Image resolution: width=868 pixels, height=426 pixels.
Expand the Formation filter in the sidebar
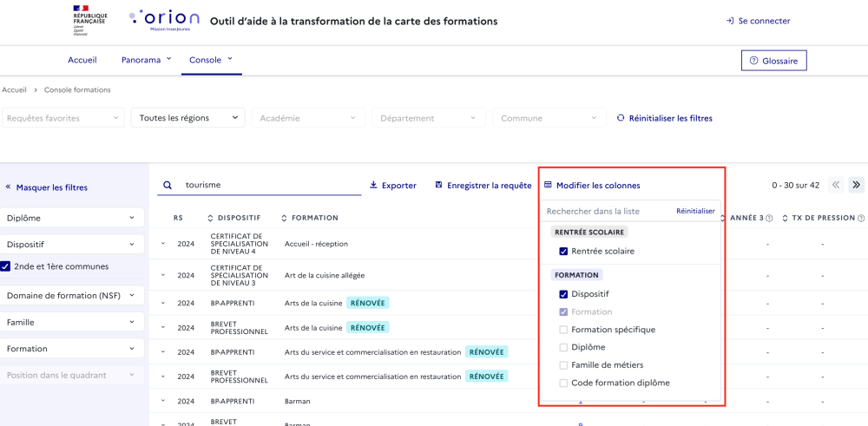[73, 349]
